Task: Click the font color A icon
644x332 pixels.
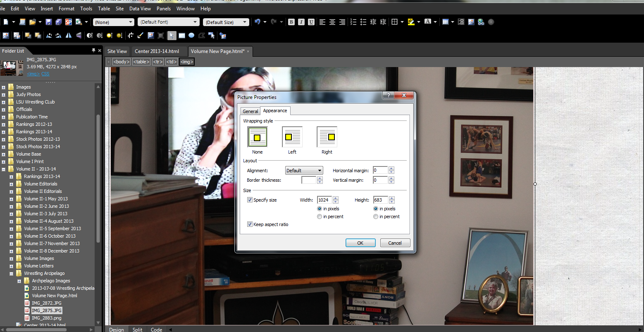Action: [428, 22]
